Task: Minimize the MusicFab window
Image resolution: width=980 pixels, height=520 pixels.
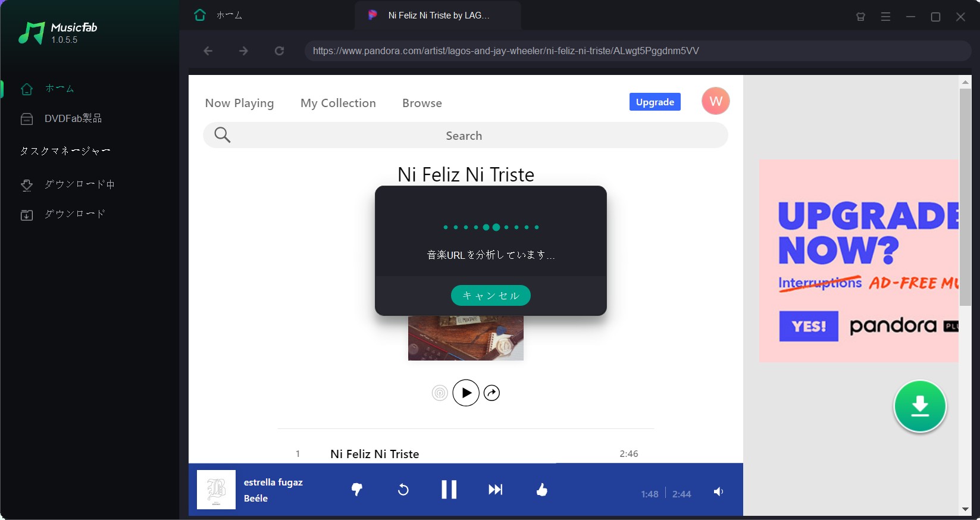Action: (x=910, y=17)
